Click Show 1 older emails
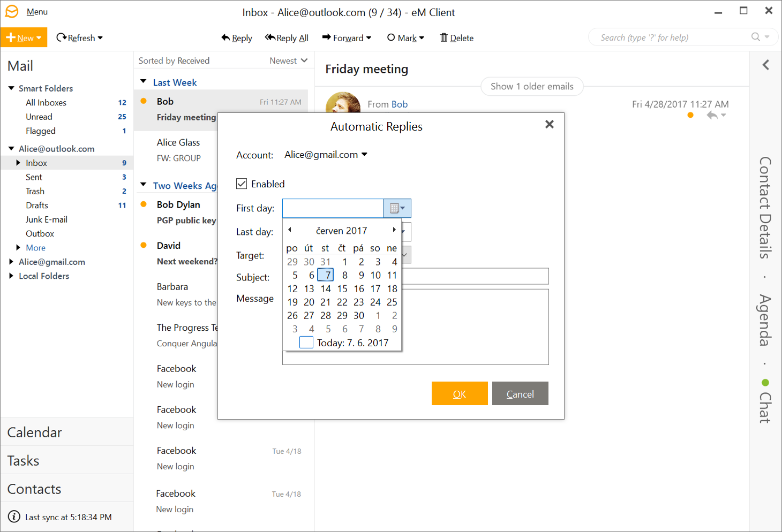The height and width of the screenshot is (532, 782). [x=531, y=86]
